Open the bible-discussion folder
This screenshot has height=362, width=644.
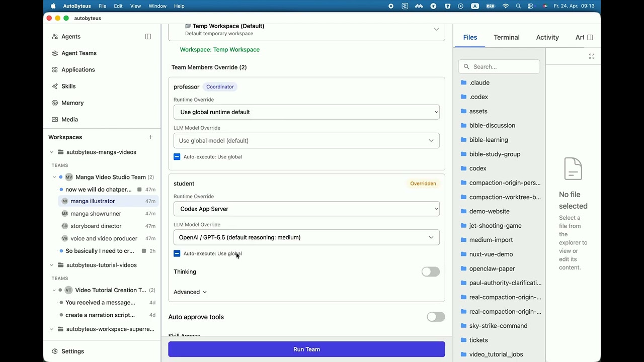pos(492,126)
